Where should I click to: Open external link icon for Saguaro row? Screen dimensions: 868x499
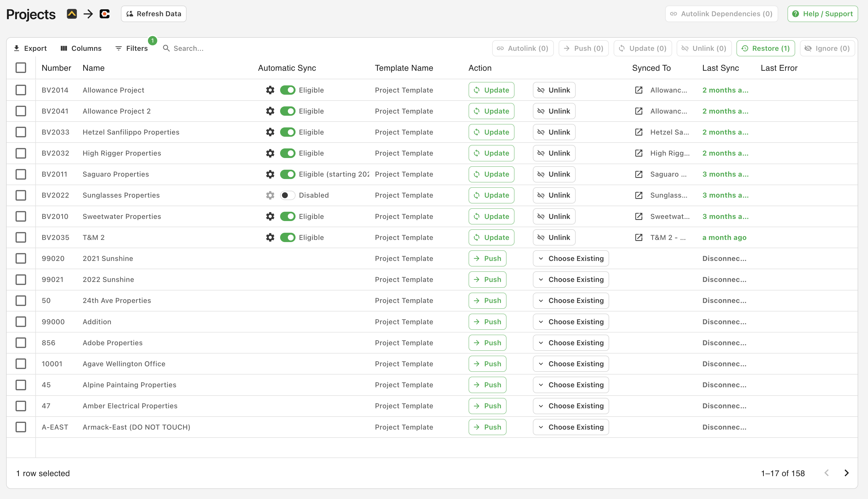click(639, 174)
